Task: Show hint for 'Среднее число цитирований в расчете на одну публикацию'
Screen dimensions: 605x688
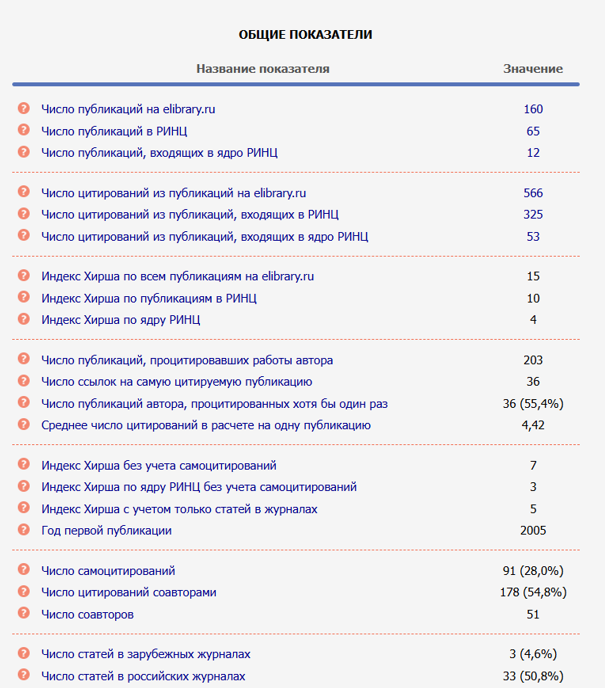Action: pos(23,425)
